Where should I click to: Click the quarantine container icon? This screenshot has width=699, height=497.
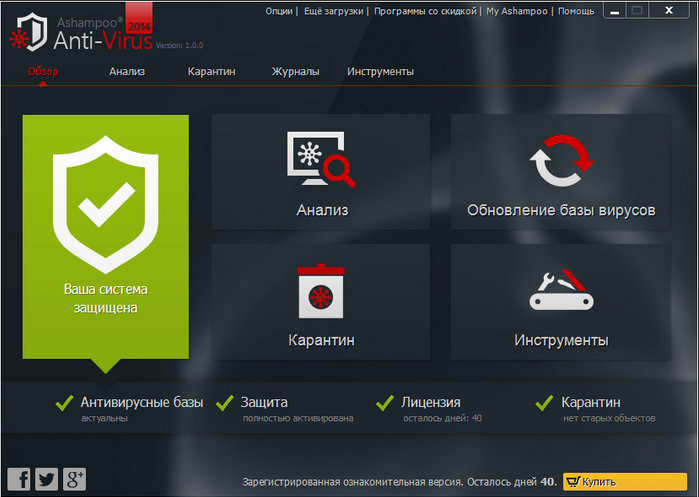click(321, 291)
